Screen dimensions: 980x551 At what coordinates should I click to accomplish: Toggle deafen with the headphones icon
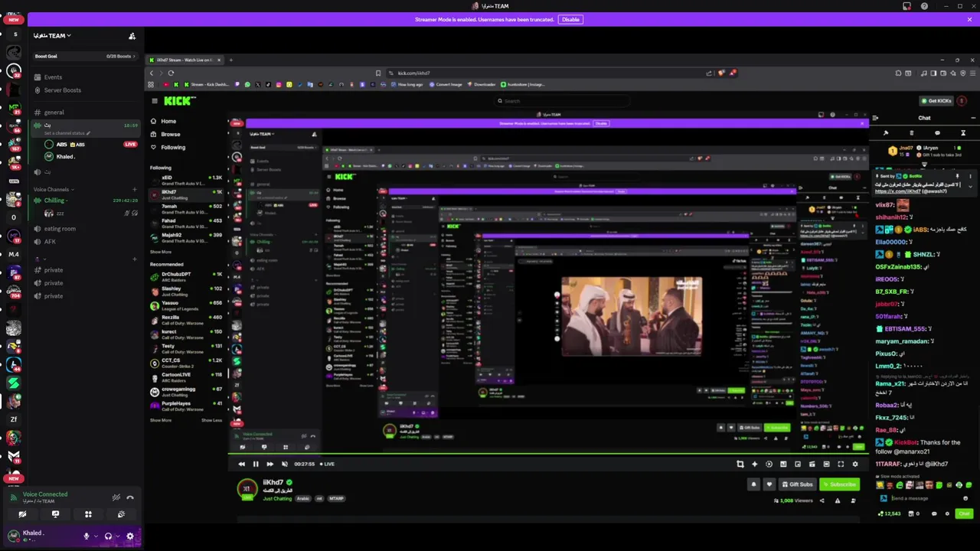[x=108, y=536]
